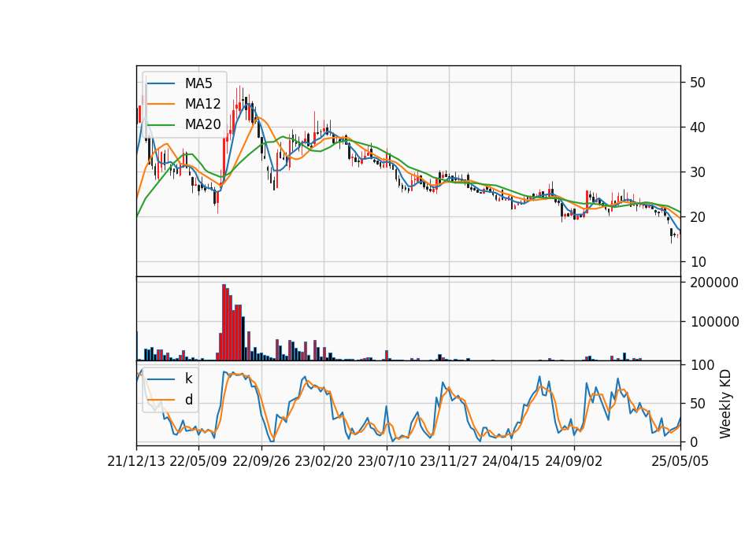Viewport: 756px width, 543px height.
Task: Click the KD axis value 0
Action: pos(694,441)
